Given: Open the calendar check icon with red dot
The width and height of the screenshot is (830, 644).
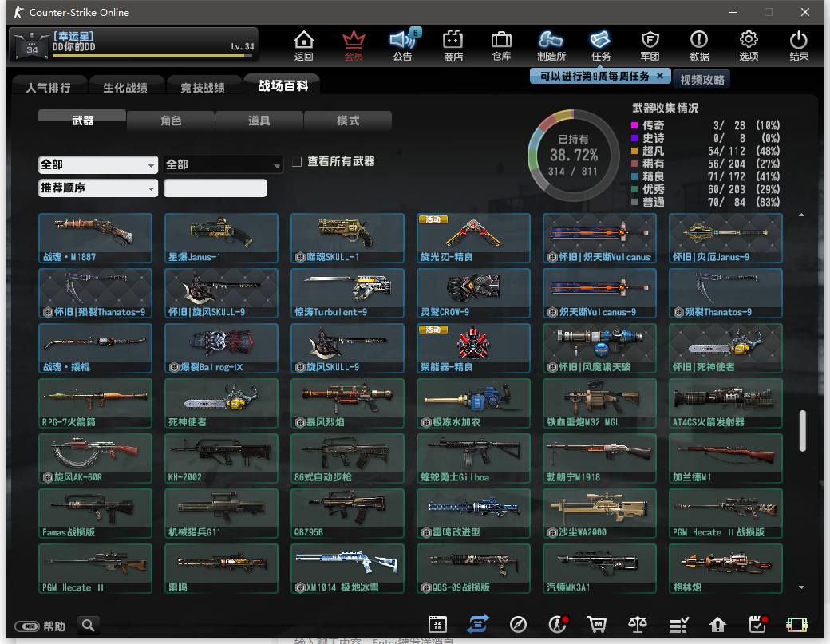Looking at the screenshot, I should click(x=758, y=624).
